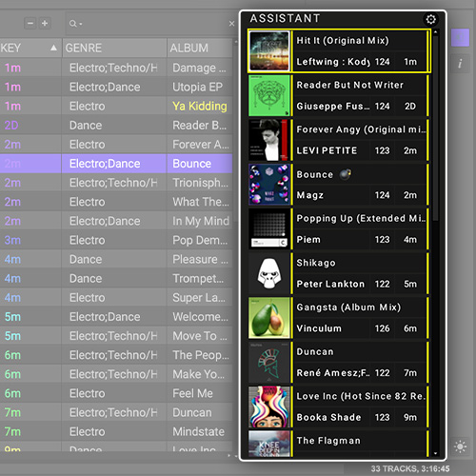This screenshot has height=476, width=476.
Task: Click the purple button above info icon
Action: point(460,38)
